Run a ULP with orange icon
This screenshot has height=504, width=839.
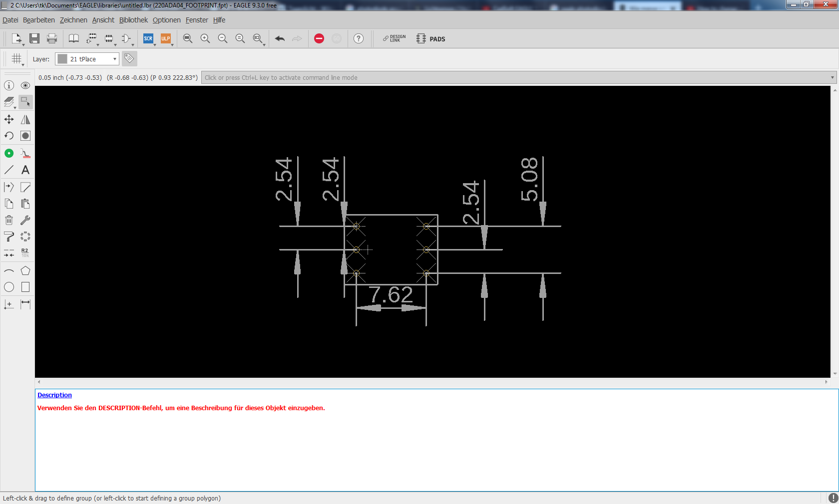click(x=166, y=38)
